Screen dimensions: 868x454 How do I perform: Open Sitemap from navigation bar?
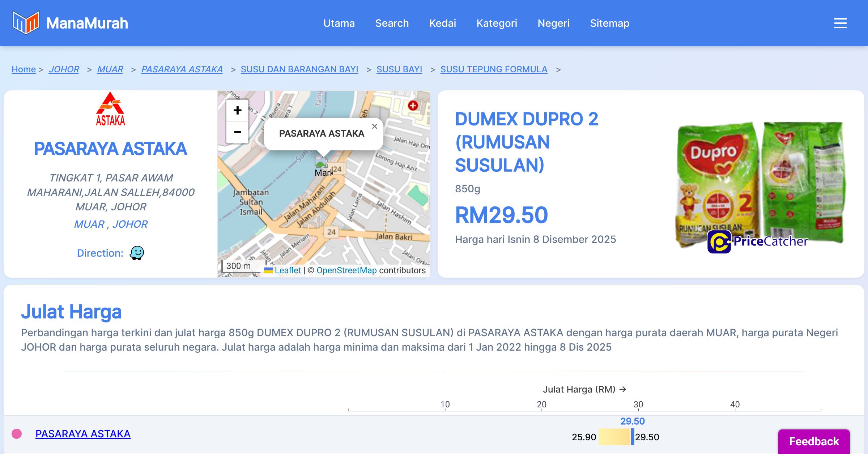pos(609,23)
